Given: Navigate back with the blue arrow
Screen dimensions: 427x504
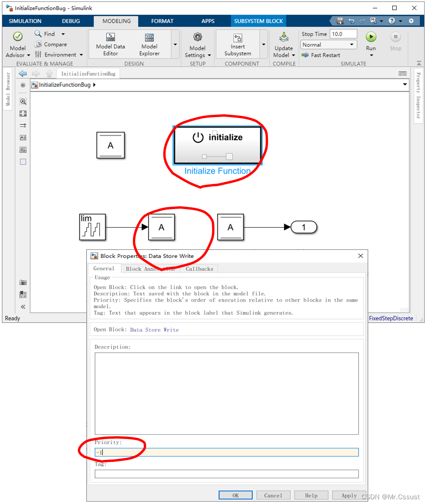Looking at the screenshot, I should click(x=22, y=73).
